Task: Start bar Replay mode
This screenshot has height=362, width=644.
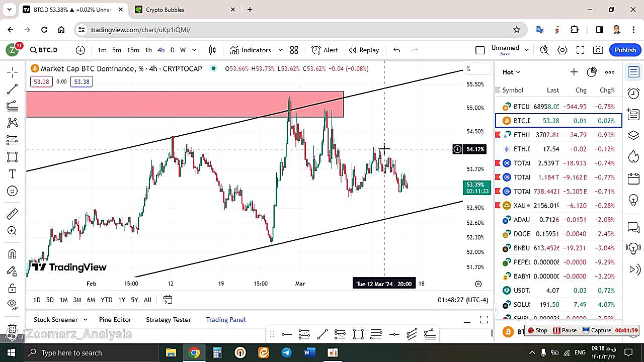Action: [364, 50]
